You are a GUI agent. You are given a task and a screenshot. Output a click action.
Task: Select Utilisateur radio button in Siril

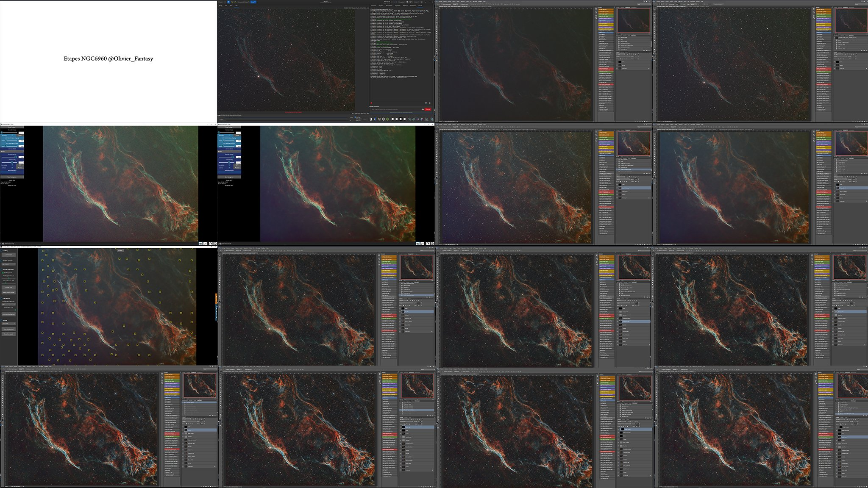[355, 121]
